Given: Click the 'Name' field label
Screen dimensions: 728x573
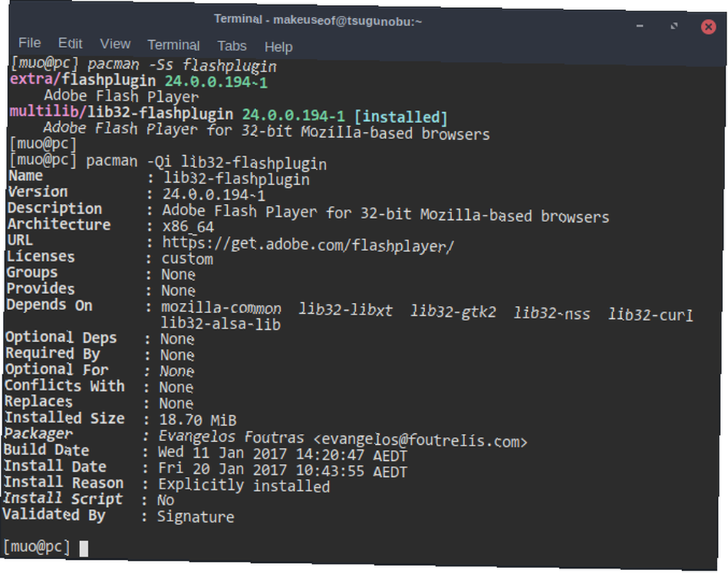Looking at the screenshot, I should pyautogui.click(x=25, y=175).
